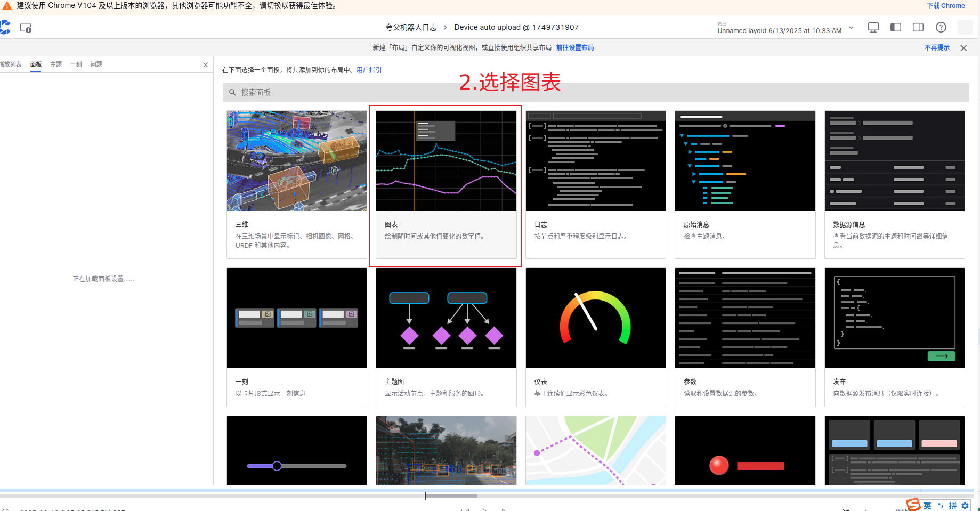Dismiss the layout hint banner
The image size is (980, 511).
[x=963, y=48]
